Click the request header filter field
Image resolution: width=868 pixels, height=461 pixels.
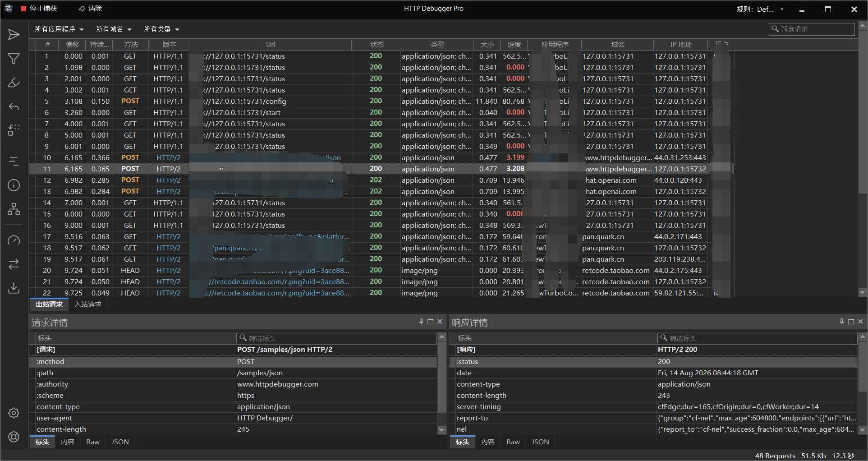[x=336, y=338]
